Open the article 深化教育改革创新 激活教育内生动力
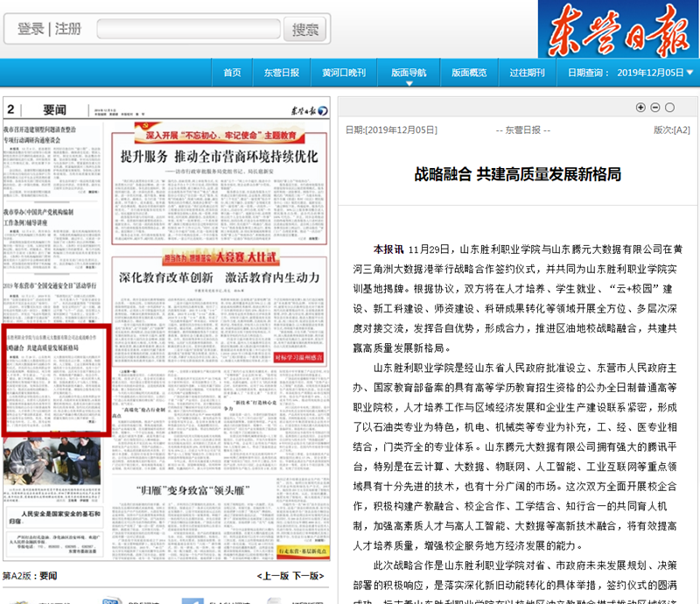The height and width of the screenshot is (604, 700). [220, 277]
